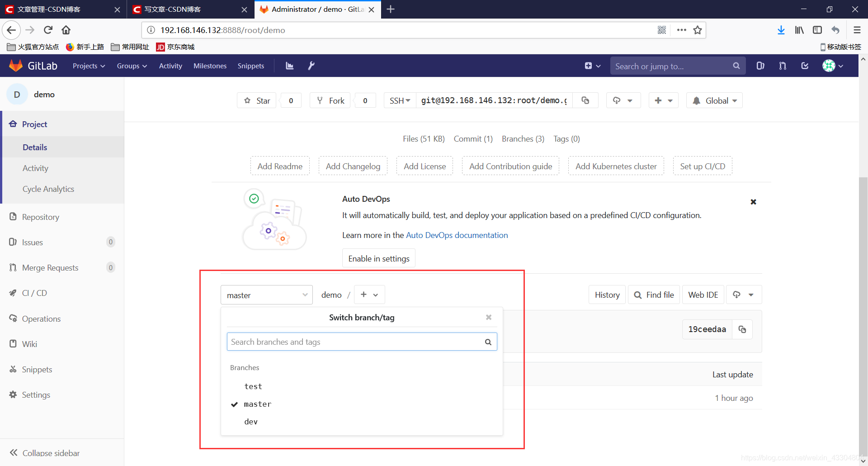The image size is (868, 466).
Task: Open the Todos icon in top navbar
Action: (x=805, y=66)
